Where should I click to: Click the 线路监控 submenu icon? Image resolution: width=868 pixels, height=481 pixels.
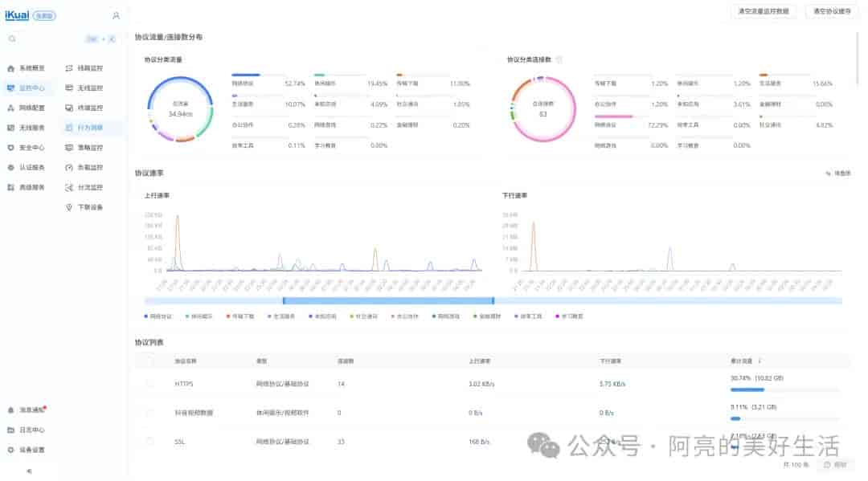(x=69, y=68)
